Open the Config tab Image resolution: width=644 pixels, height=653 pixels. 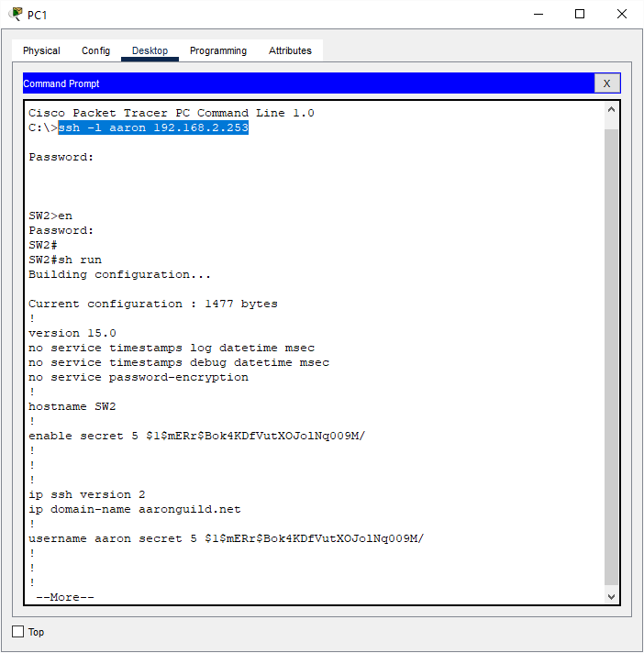(x=95, y=50)
